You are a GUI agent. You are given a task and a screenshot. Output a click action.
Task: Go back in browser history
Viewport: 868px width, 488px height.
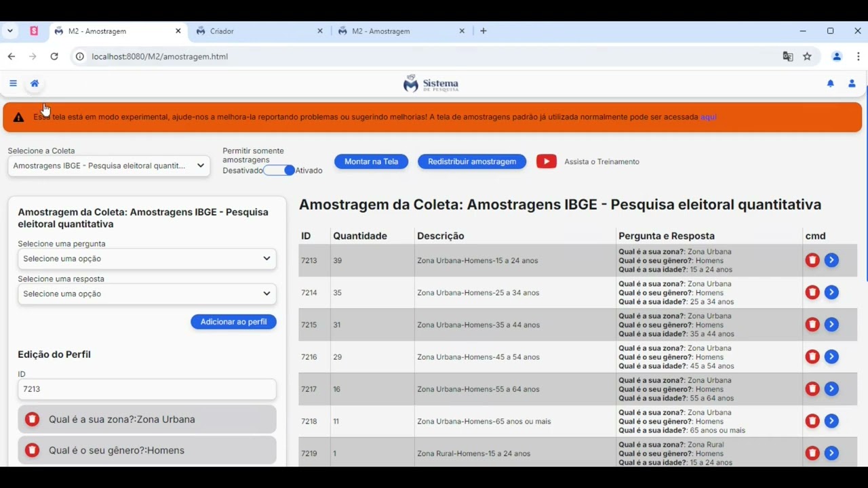pos(12,57)
